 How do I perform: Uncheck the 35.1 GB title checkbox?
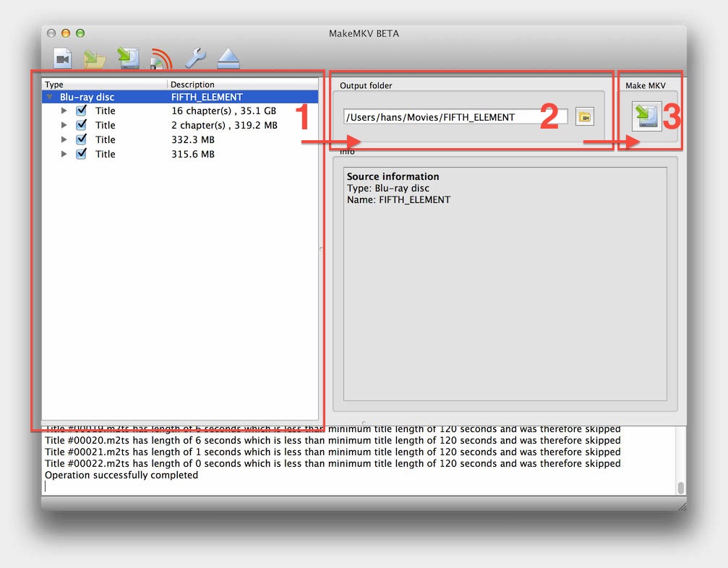[81, 111]
